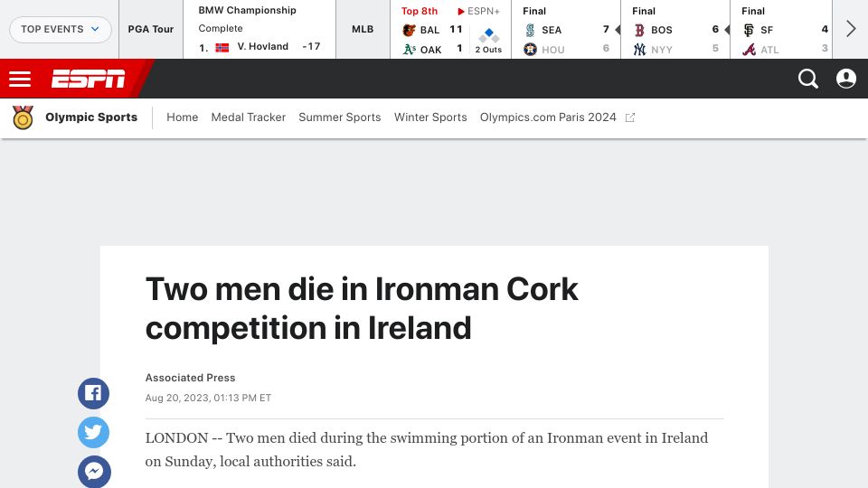This screenshot has height=488, width=868.
Task: Click the Red Sox team logo
Action: click(x=639, y=30)
